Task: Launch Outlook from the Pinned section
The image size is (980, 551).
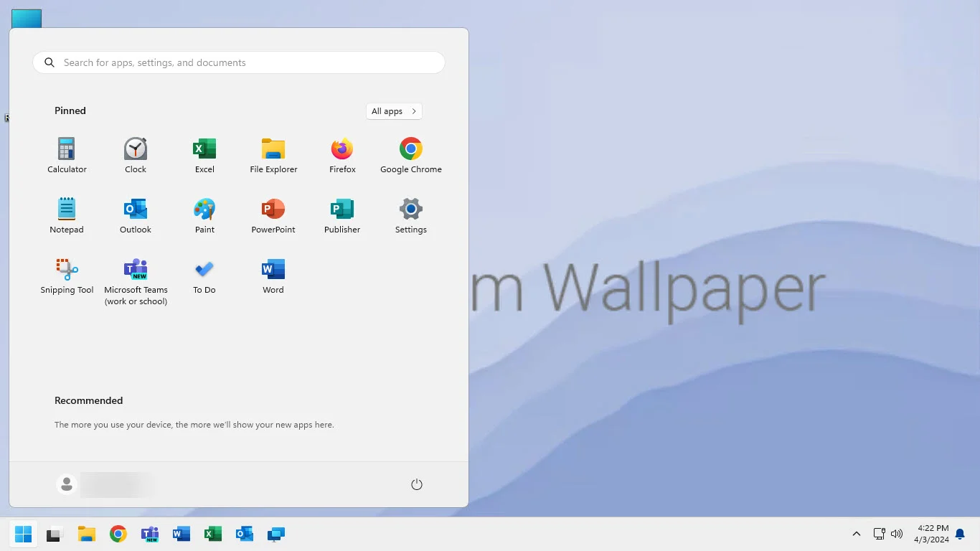Action: pyautogui.click(x=136, y=215)
